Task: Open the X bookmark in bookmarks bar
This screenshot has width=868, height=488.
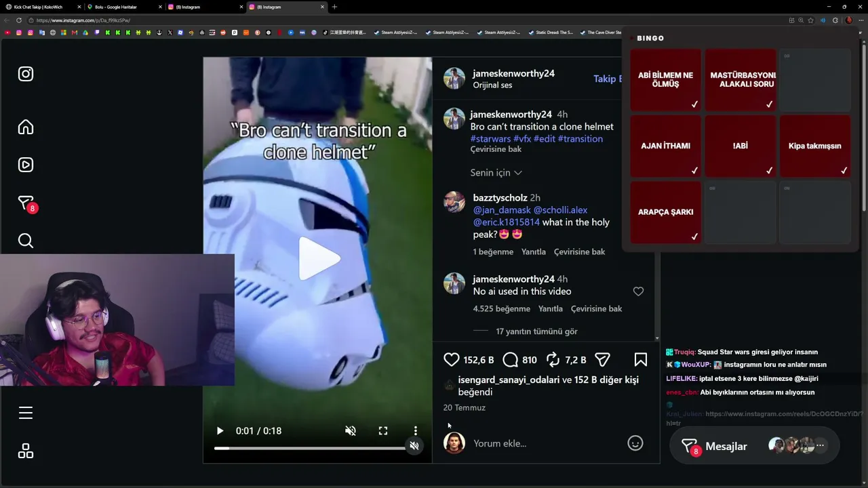Action: (170, 33)
